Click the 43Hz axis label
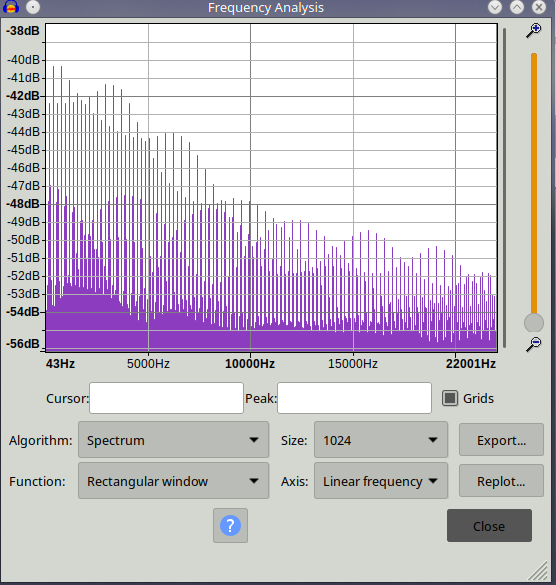The height and width of the screenshot is (585, 556). point(60,363)
